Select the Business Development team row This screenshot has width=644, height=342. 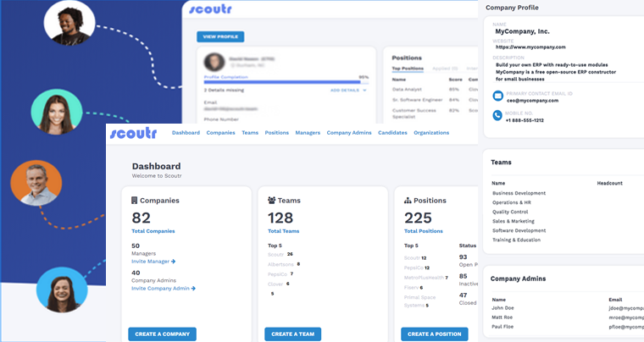[x=519, y=193]
